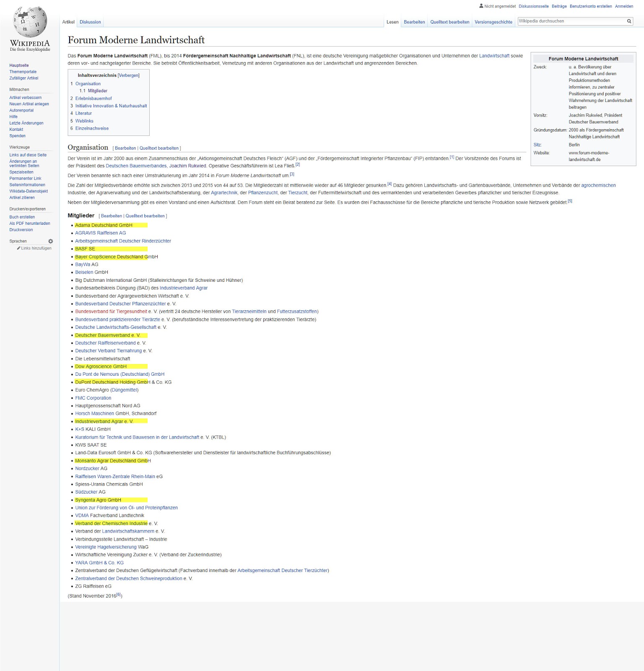Open Autorenportal in the sidebar
Image resolution: width=644 pixels, height=671 pixels.
(x=21, y=110)
